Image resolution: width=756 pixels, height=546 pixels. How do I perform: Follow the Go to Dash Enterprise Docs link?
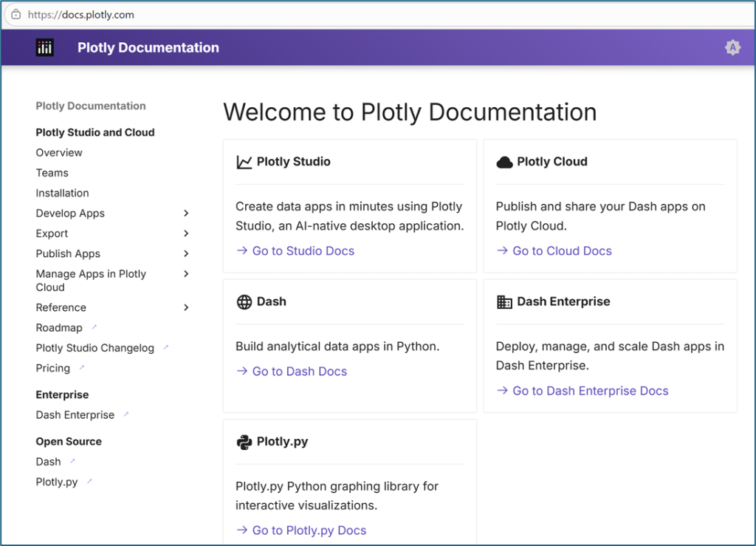click(590, 391)
